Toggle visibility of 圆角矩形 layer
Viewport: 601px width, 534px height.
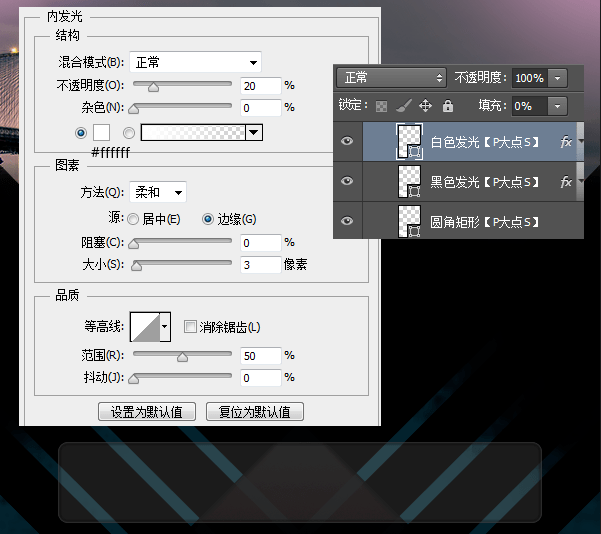[x=347, y=221]
